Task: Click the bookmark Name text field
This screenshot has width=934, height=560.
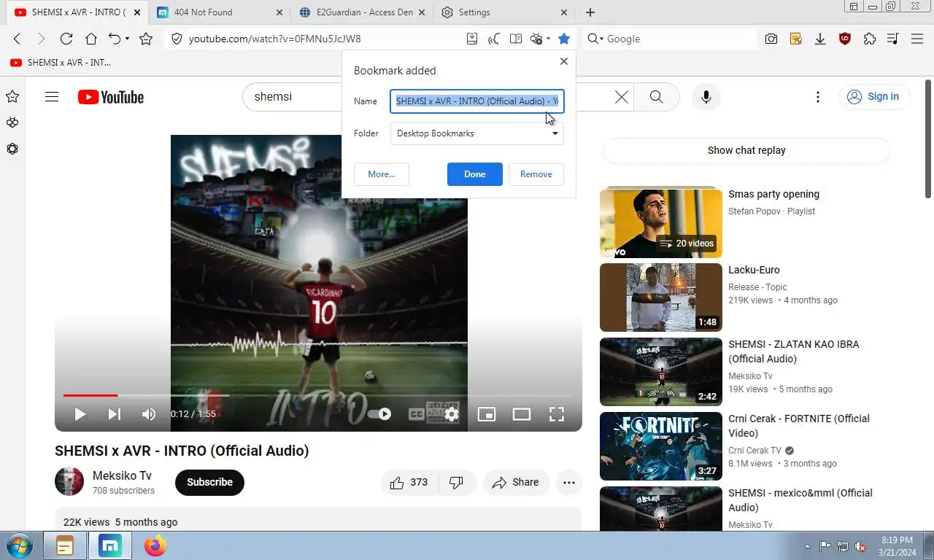Action: point(477,101)
